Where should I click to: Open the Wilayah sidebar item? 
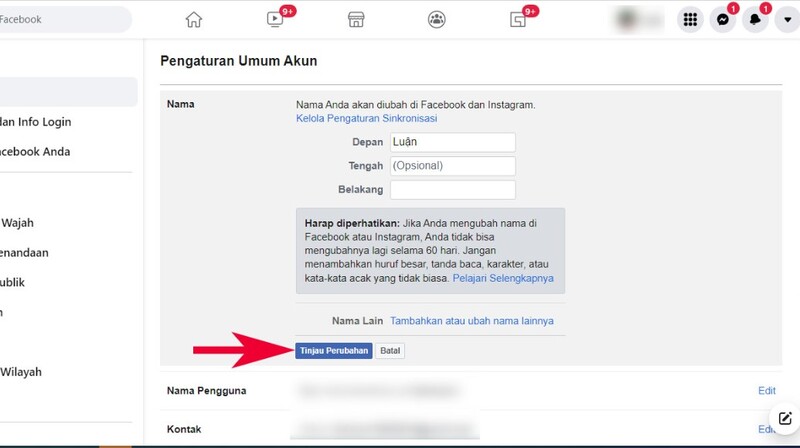(21, 372)
